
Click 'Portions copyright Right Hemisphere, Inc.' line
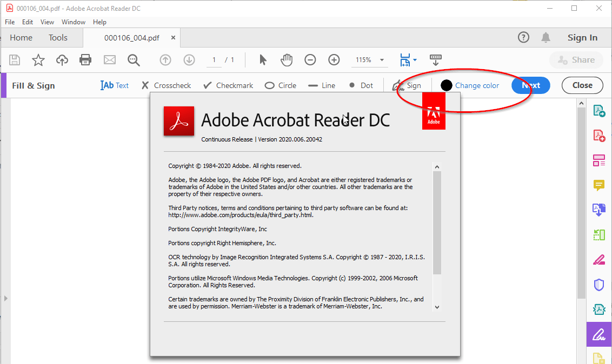[x=222, y=243]
